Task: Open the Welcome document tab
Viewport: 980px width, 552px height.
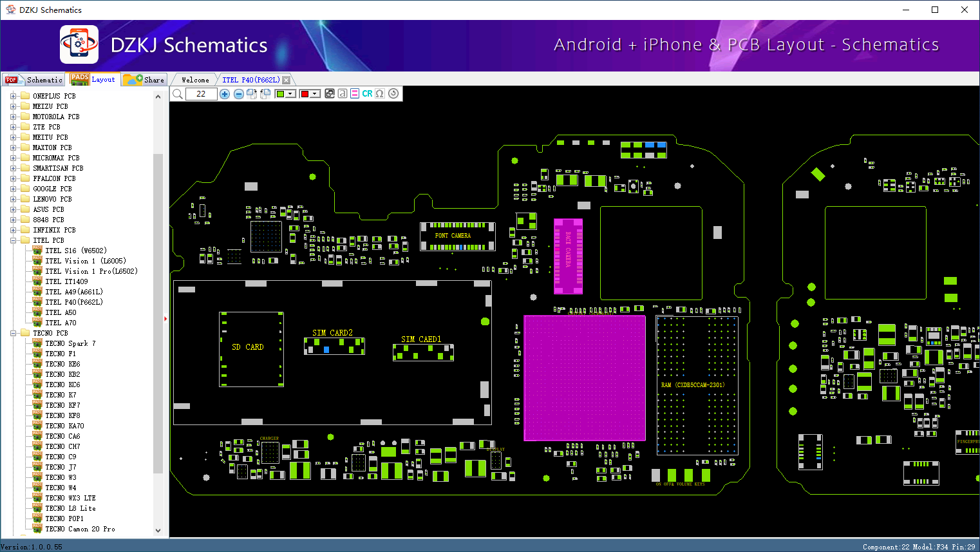Action: [x=195, y=80]
